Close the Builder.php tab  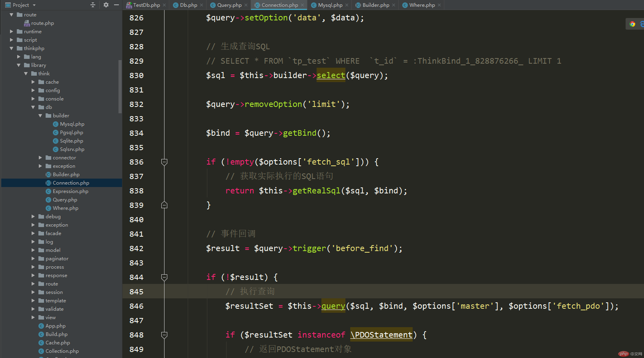pyautogui.click(x=393, y=5)
